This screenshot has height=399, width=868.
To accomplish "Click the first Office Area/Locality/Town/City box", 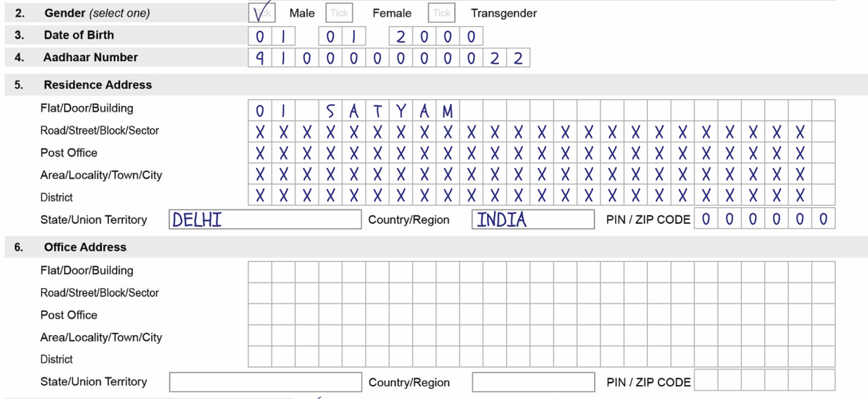I will tap(260, 336).
